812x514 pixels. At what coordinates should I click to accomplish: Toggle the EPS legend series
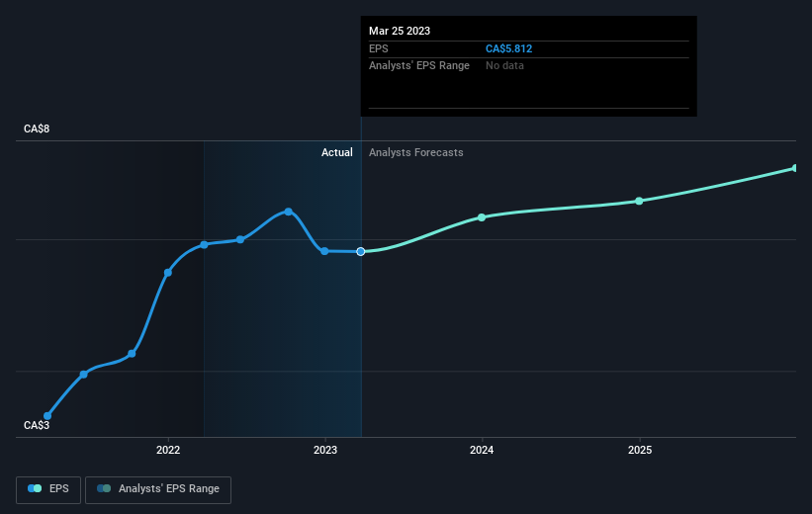(x=48, y=489)
